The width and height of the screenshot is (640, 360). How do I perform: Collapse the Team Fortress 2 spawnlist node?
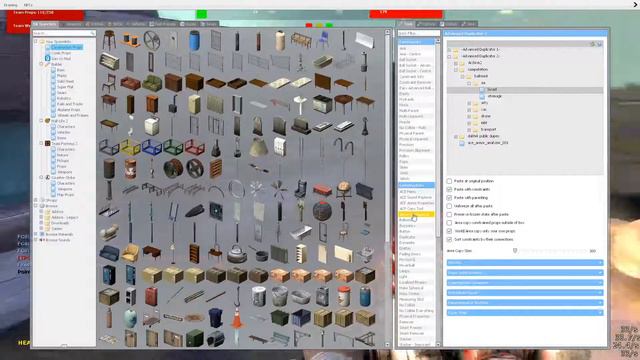[x=41, y=144]
